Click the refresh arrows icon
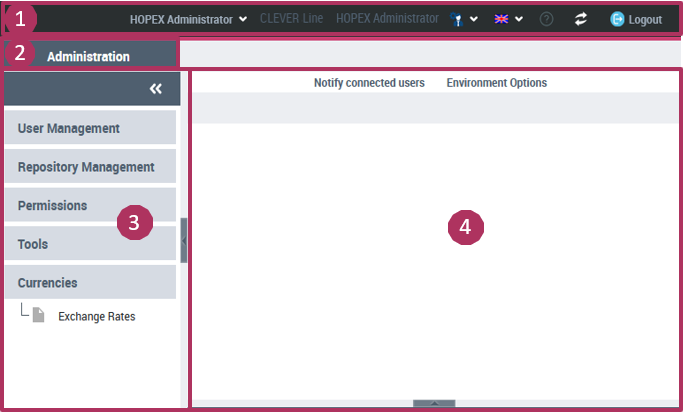 [580, 19]
